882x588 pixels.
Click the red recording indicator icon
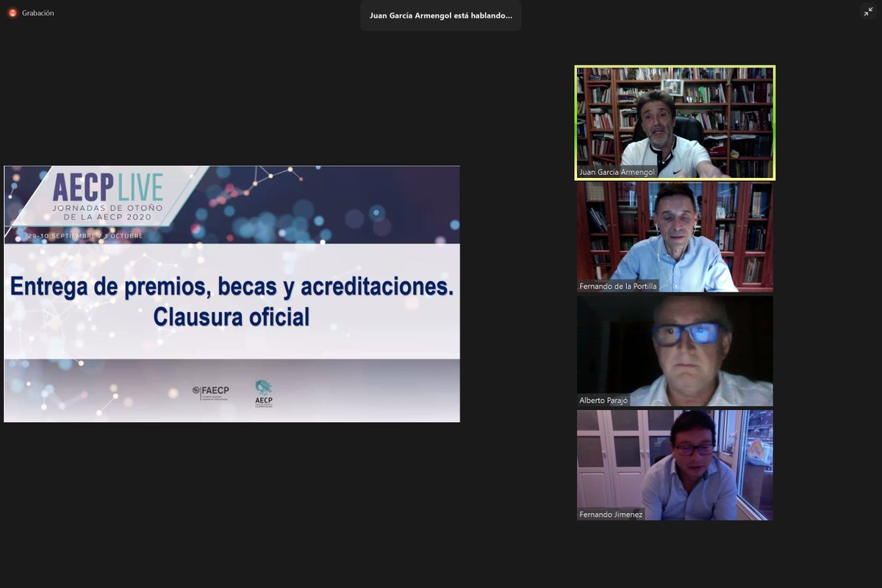point(12,12)
